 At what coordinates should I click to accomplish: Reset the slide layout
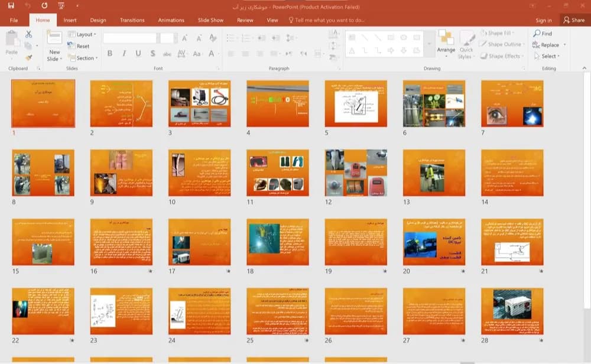tap(79, 46)
